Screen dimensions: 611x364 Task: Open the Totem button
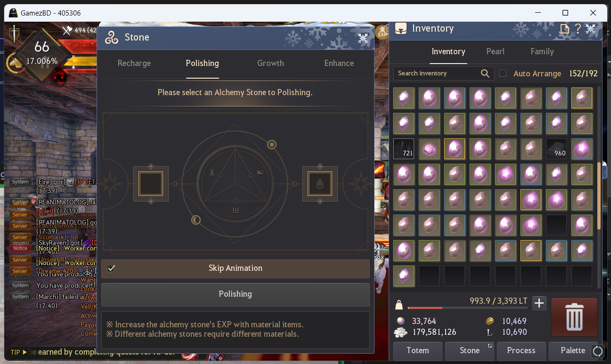pos(418,351)
